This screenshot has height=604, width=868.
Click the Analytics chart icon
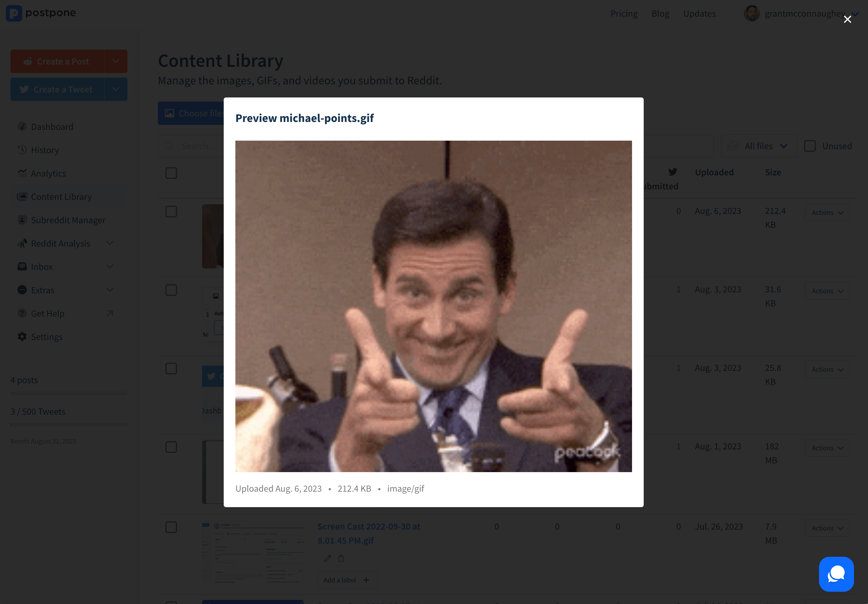pos(22,173)
